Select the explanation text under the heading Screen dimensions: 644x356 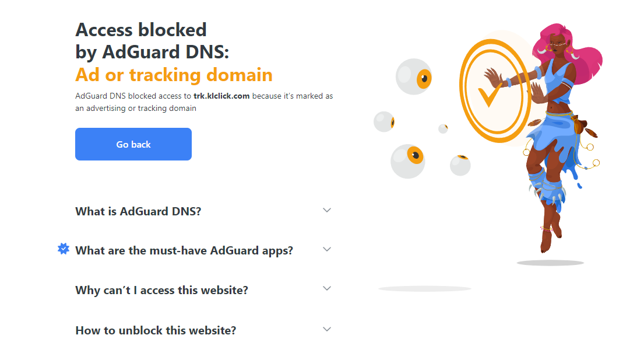click(x=203, y=102)
